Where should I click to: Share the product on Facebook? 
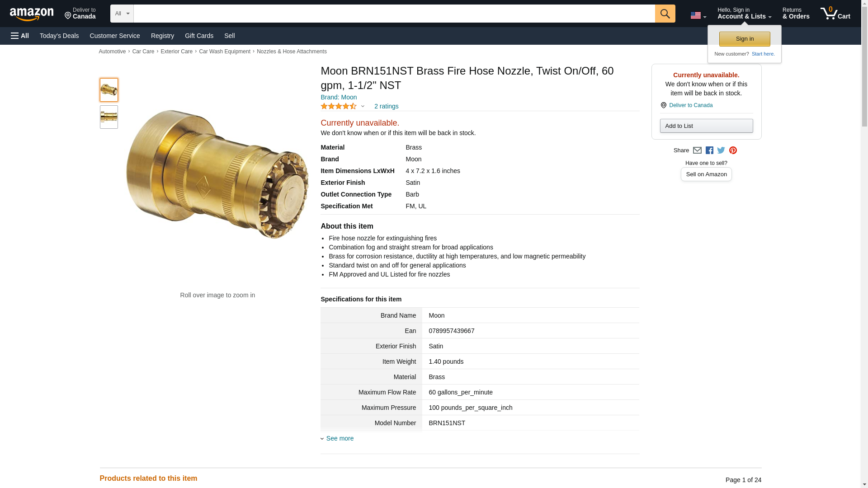click(x=709, y=150)
